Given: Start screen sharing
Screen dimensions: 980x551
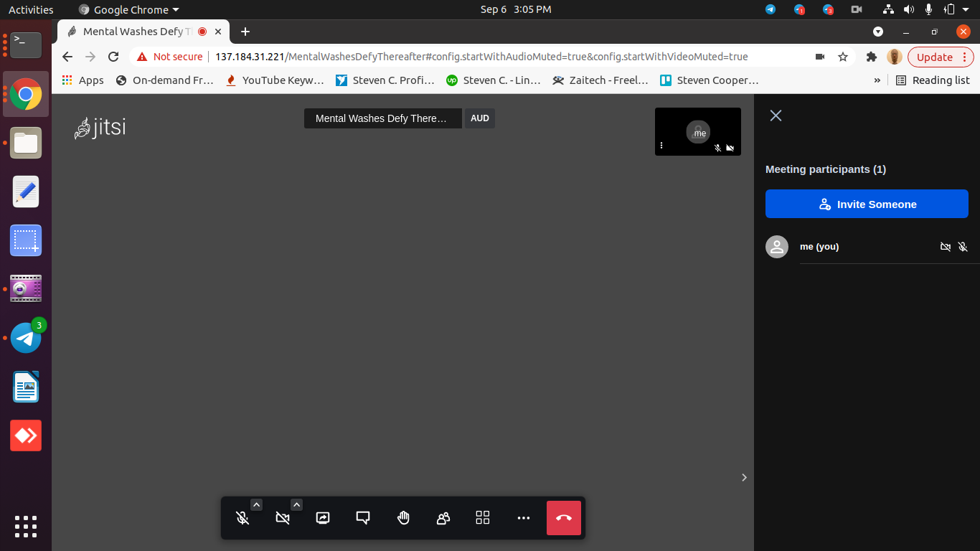Looking at the screenshot, I should 323,518.
